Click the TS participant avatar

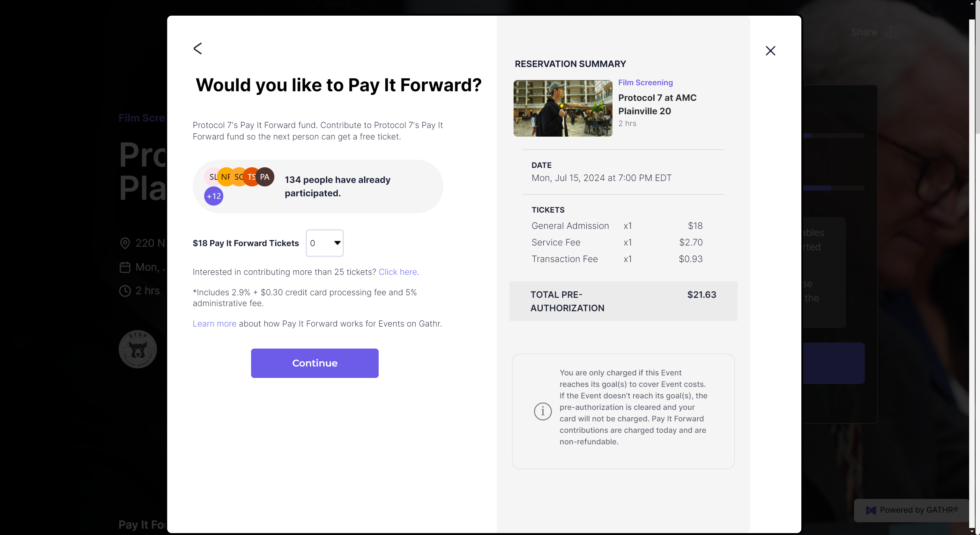251,177
